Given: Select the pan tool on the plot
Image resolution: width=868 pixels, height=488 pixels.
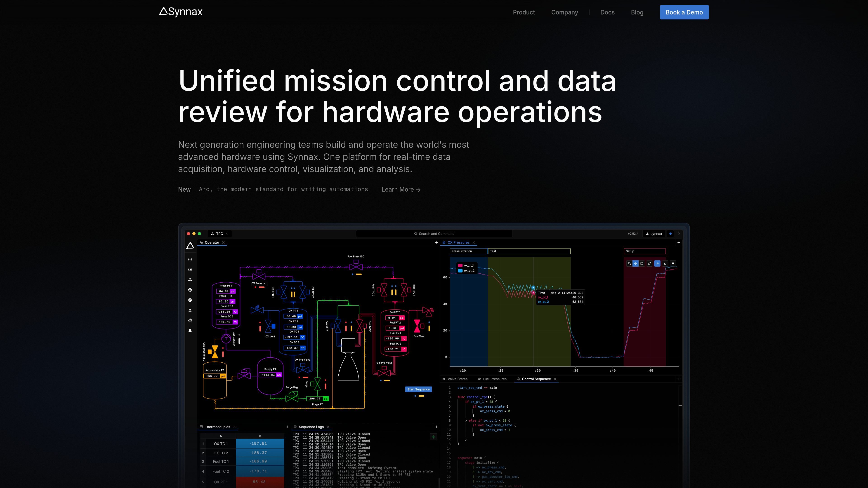Looking at the screenshot, I should [635, 263].
